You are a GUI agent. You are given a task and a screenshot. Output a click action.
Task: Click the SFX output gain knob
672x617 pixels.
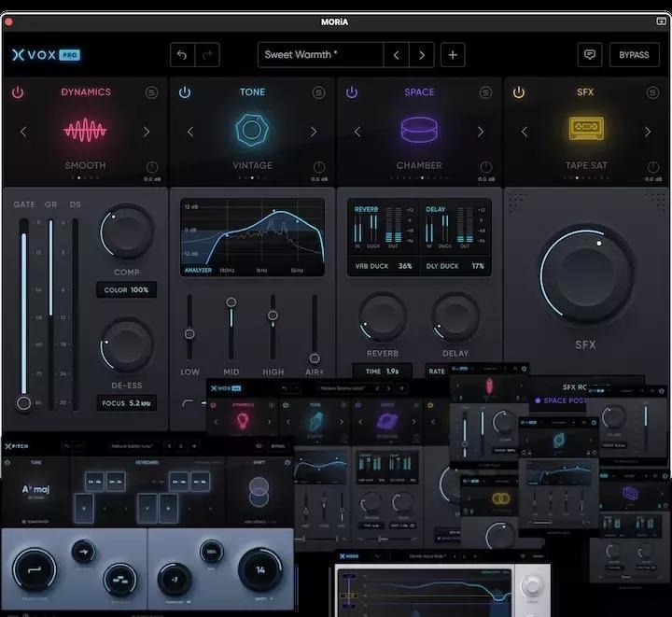652,167
